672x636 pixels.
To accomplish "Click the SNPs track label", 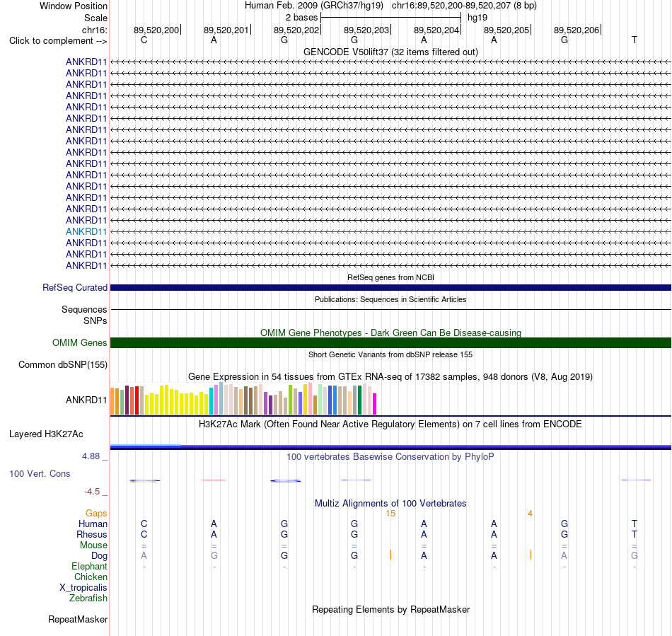I will [95, 320].
